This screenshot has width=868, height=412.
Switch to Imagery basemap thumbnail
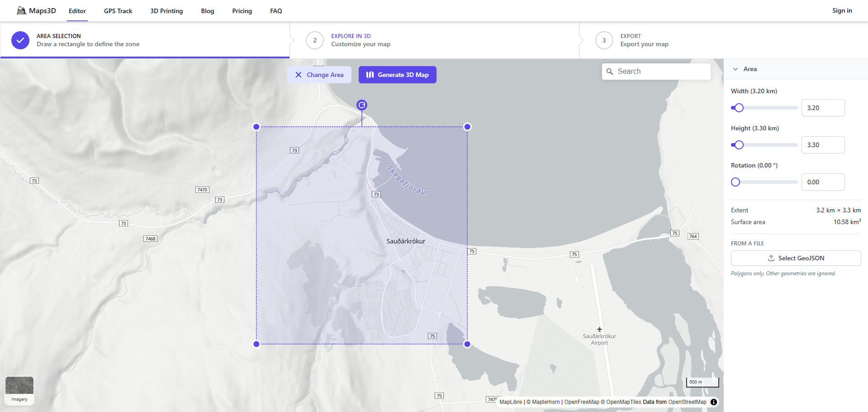pos(19,390)
